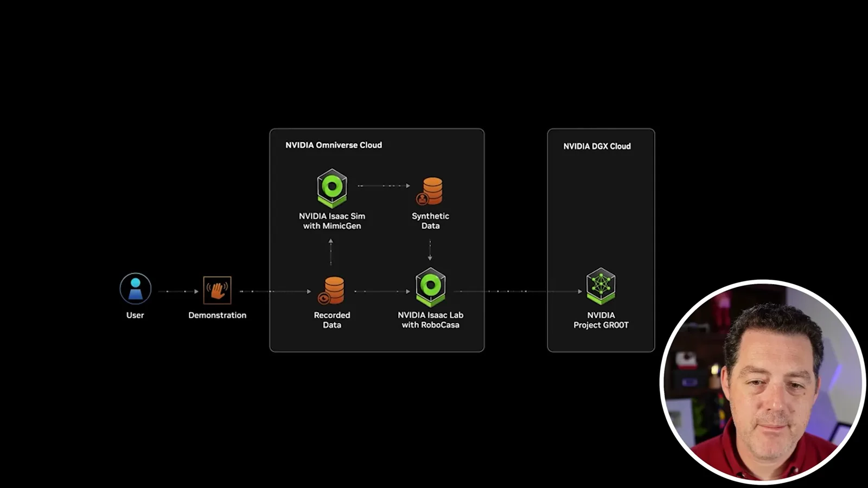
Task: Click the NVIDIA Isaac Sim hexagon icon
Action: click(332, 188)
